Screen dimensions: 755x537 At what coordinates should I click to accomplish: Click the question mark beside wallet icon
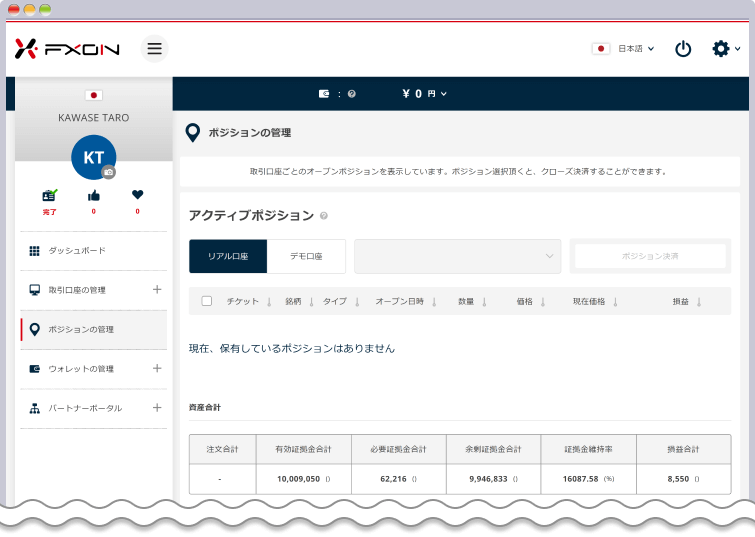pos(352,94)
